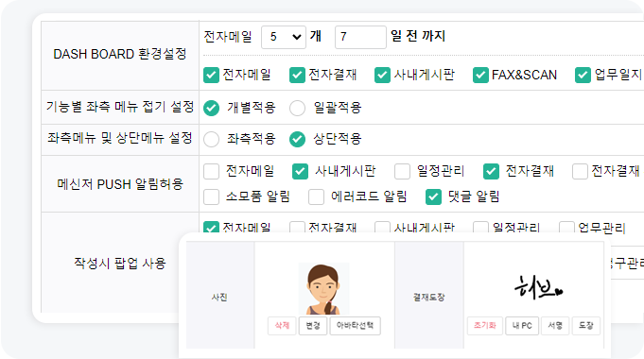Click the 변경 button under the photo

click(313, 326)
